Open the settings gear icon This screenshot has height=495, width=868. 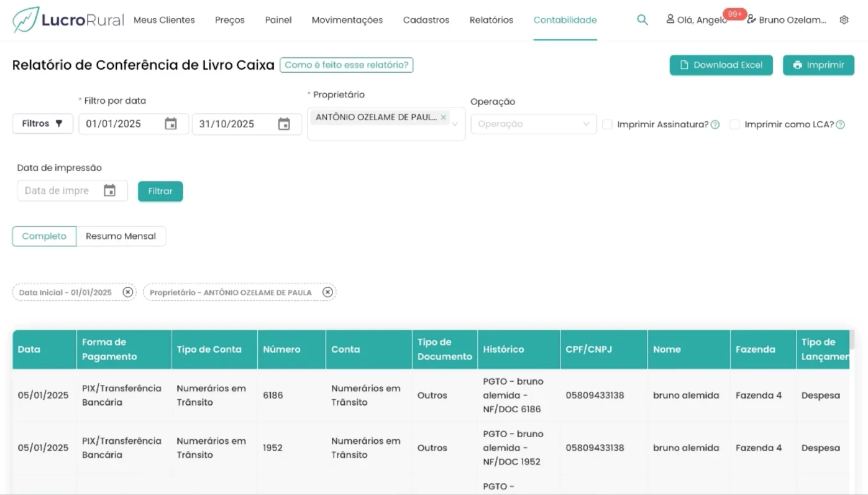coord(844,19)
